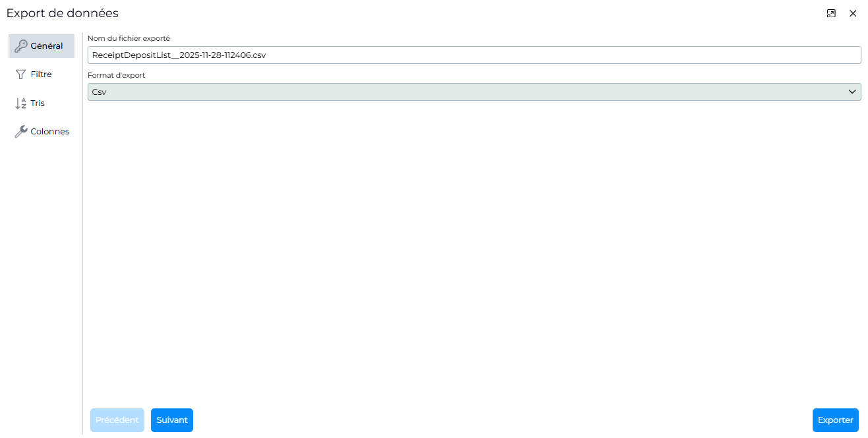Switch to the Filtre tab
The width and height of the screenshot is (868, 438).
tap(42, 74)
